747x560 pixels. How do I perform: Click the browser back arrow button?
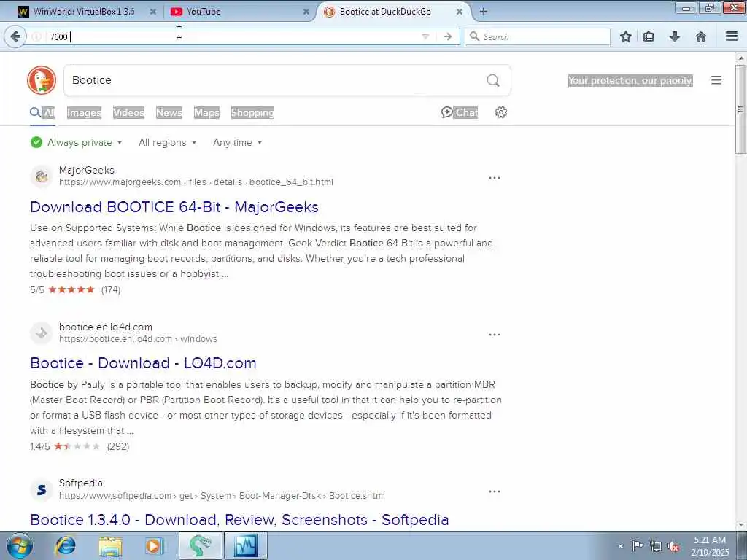[x=15, y=36]
